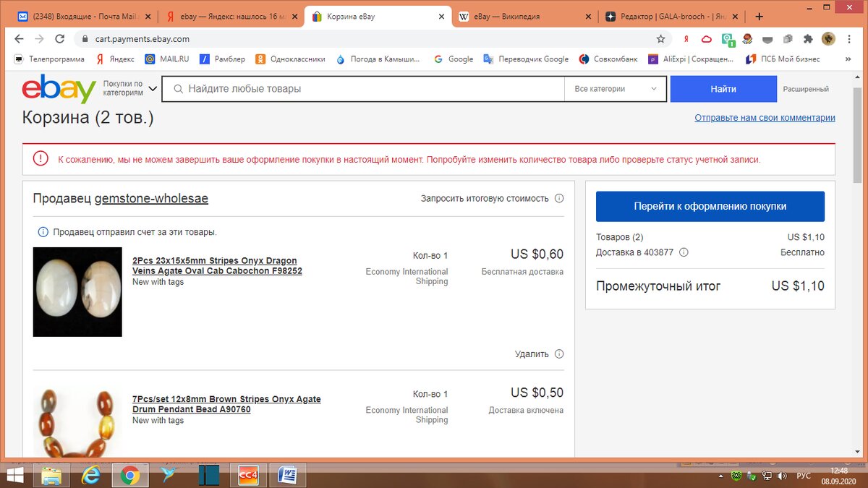Open the Yandex extension icon

(x=686, y=39)
